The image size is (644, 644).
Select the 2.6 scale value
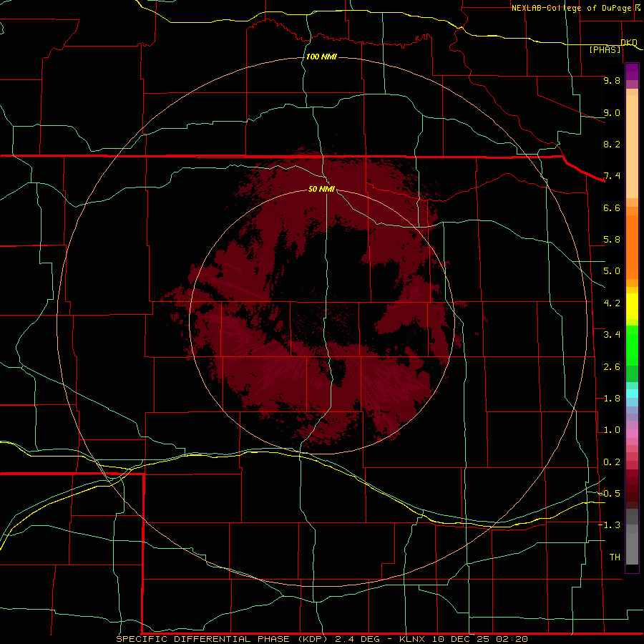pyautogui.click(x=612, y=367)
